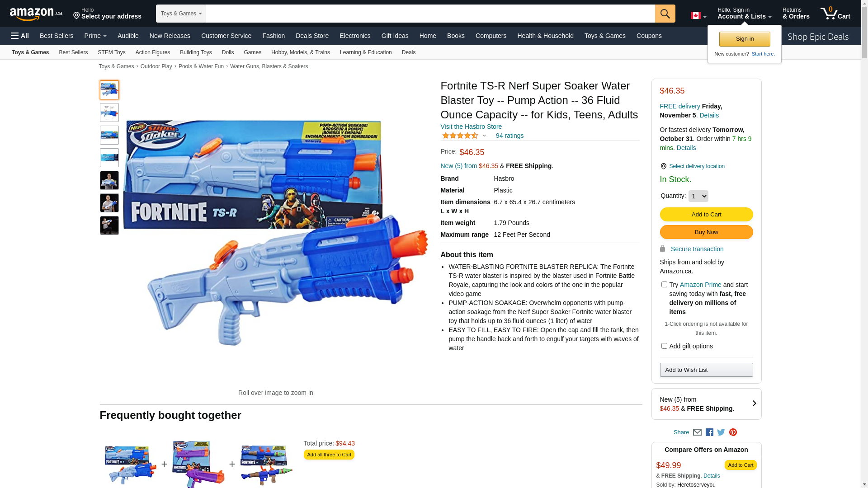Click into the search input field
This screenshot has height=488, width=868.
[430, 14]
